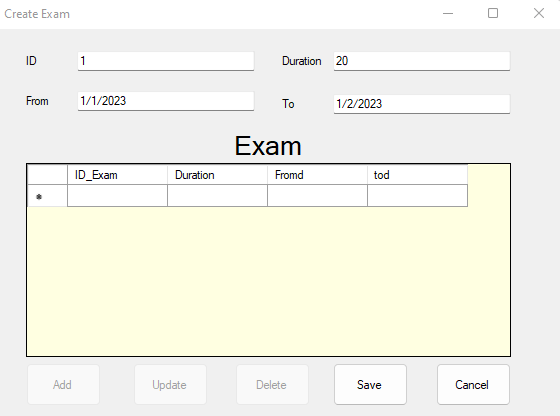Click the Create Exam title text

tap(37, 14)
